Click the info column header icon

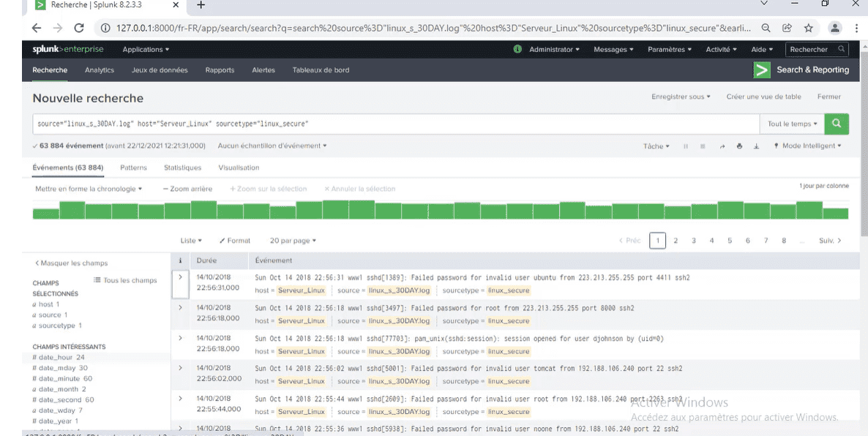click(180, 260)
